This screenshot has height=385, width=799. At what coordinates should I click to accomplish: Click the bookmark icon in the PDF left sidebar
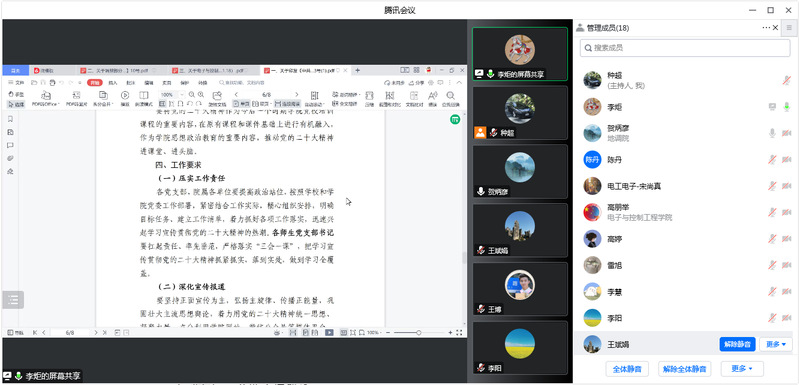click(10, 119)
